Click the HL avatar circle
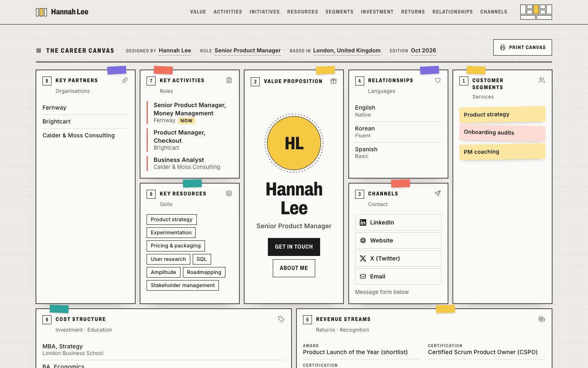This screenshot has height=368, width=588. coord(294,143)
